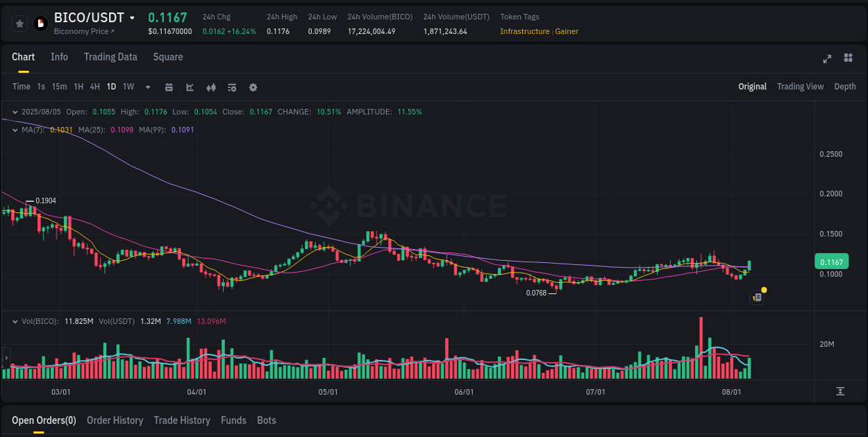Open the chart settings gear icon
The image size is (868, 437).
coord(253,87)
